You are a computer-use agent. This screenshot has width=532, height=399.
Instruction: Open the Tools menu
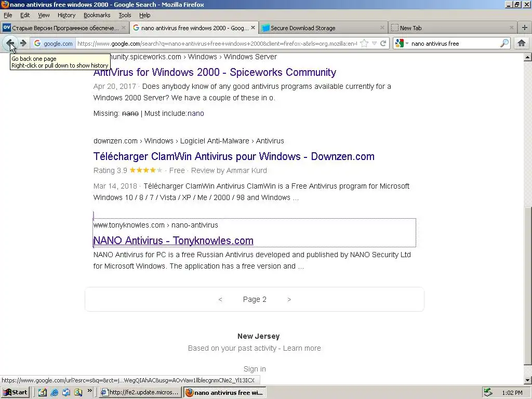pyautogui.click(x=125, y=15)
